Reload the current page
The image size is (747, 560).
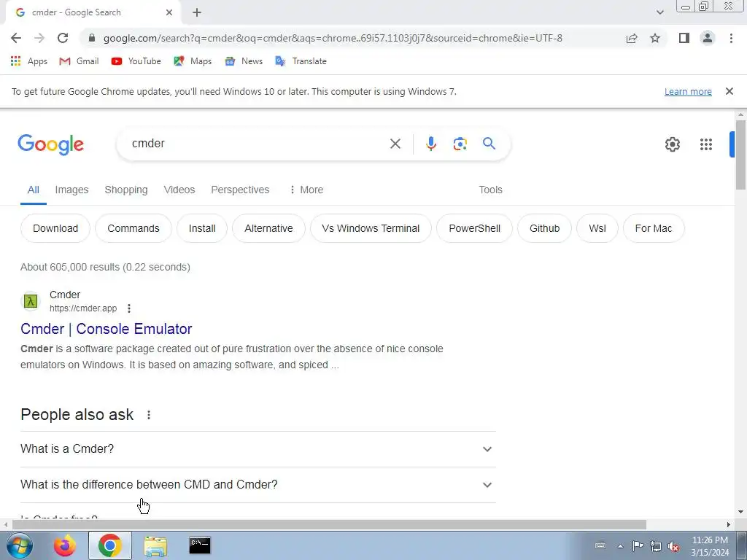(x=63, y=38)
